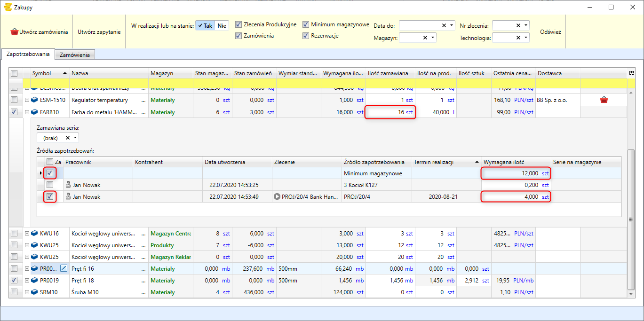The image size is (644, 321).
Task: Clear the Technologia field using its X icon
Action: (x=518, y=38)
